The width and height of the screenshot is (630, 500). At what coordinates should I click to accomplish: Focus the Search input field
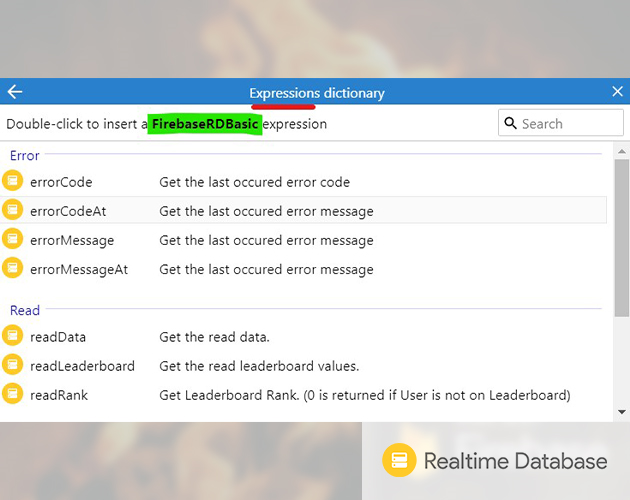click(568, 123)
